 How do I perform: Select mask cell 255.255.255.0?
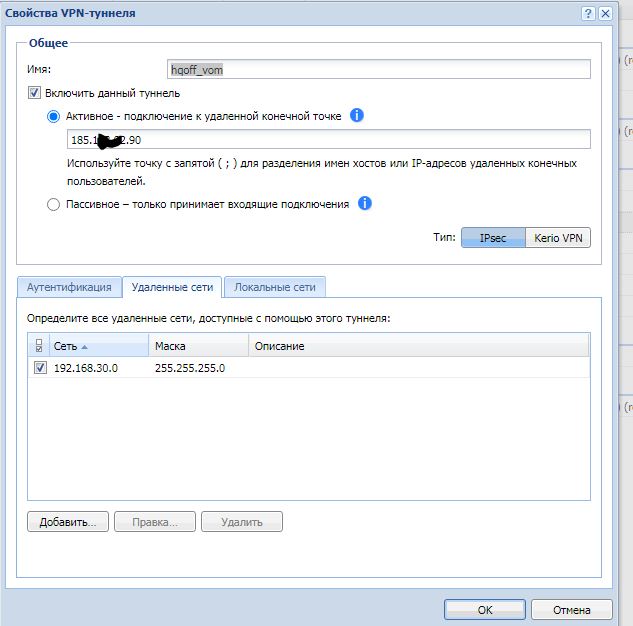click(x=190, y=368)
